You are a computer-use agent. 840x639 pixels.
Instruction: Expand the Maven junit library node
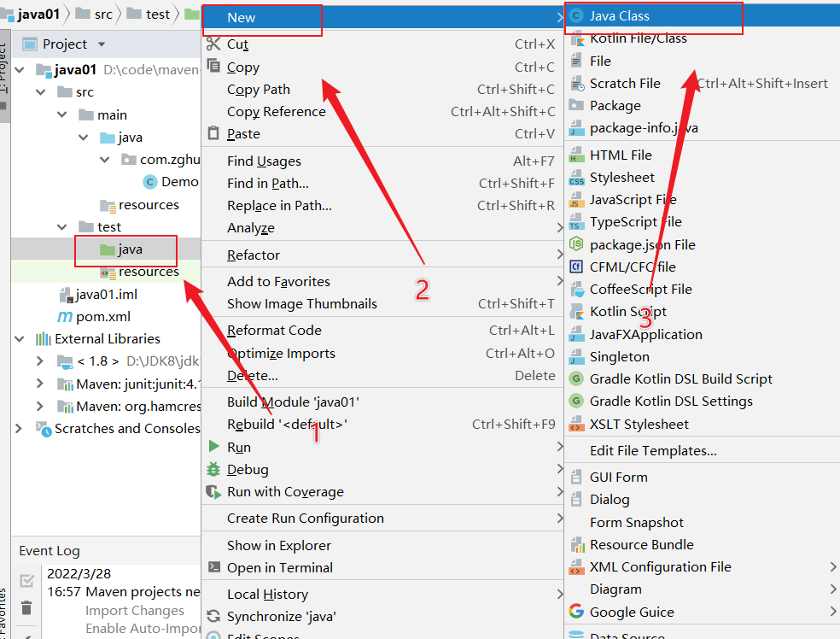(40, 384)
